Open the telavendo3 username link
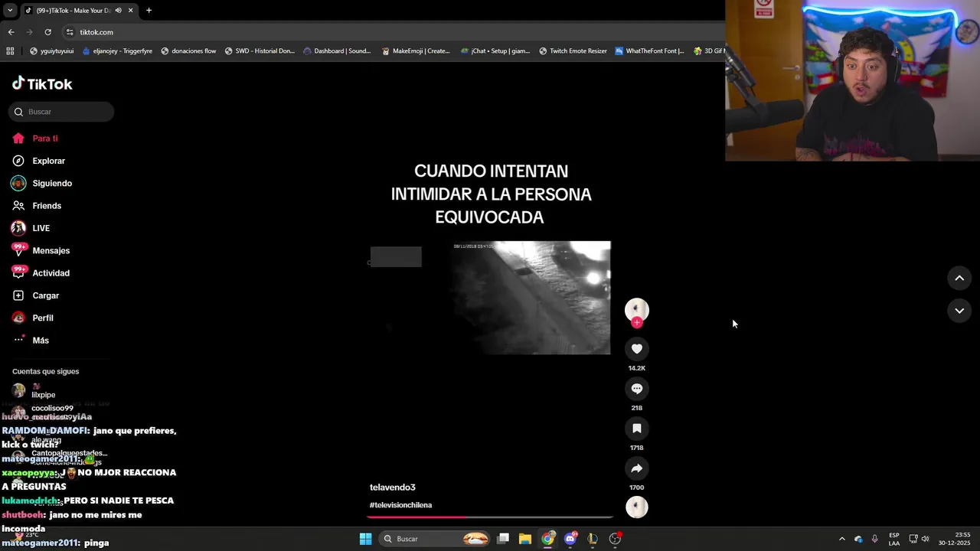 tap(393, 487)
